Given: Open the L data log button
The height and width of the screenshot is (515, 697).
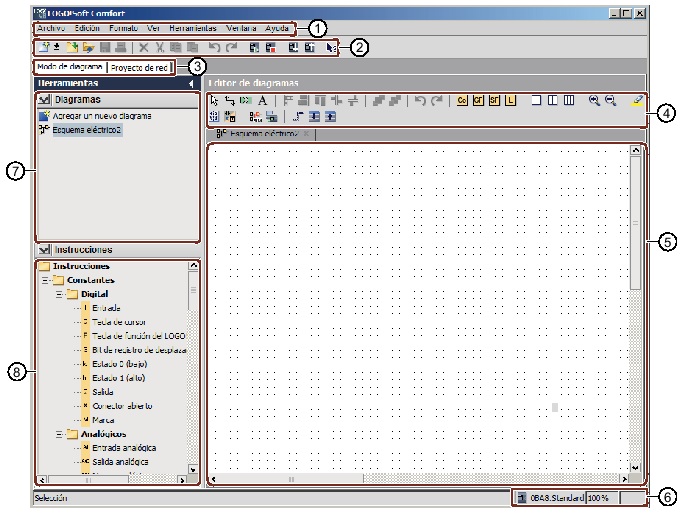Looking at the screenshot, I should coord(510,100).
